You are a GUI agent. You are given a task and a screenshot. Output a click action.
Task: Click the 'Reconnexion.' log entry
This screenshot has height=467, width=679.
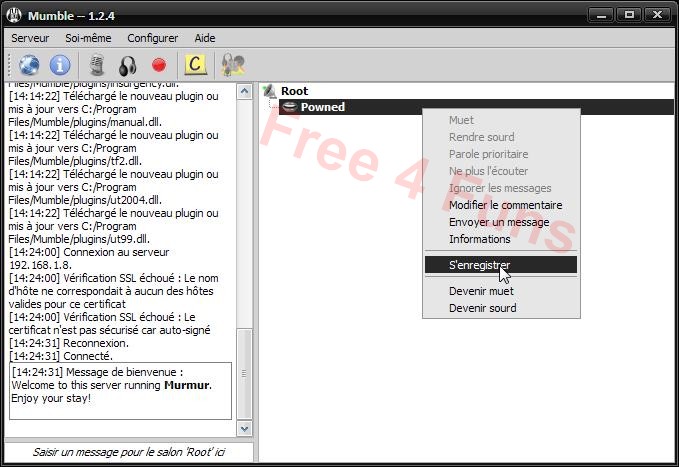69,343
